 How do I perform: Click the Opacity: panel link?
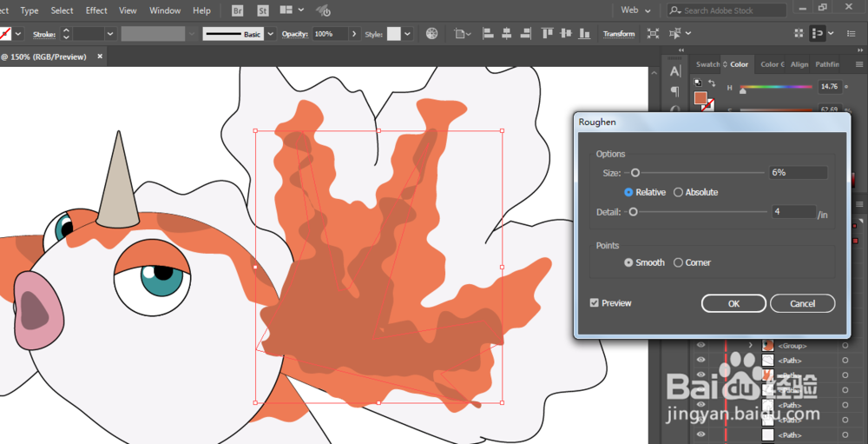coord(294,34)
